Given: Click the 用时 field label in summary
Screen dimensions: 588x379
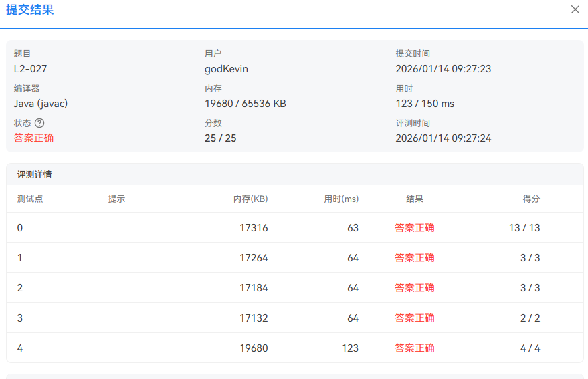Looking at the screenshot, I should (x=404, y=88).
